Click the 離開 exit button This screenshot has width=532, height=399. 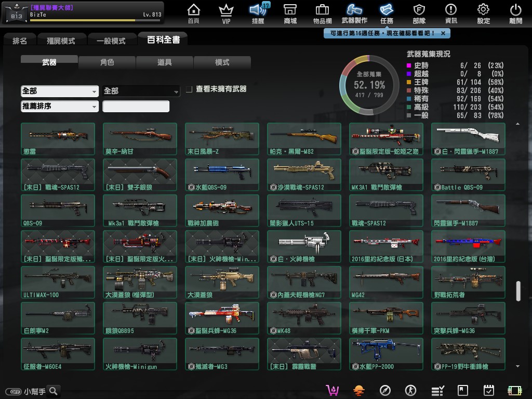(515, 13)
